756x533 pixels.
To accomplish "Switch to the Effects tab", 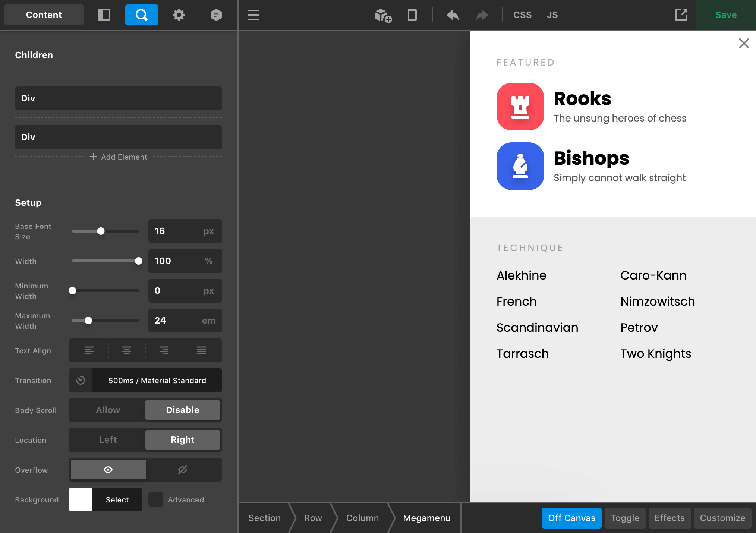I will (669, 518).
